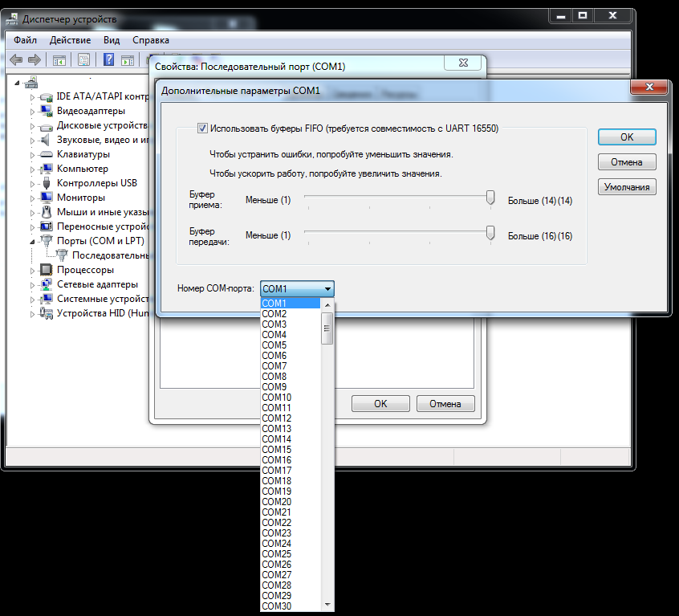Viewport: 679px width, 616px height.
Task: Open the Действие menu
Action: pos(70,40)
